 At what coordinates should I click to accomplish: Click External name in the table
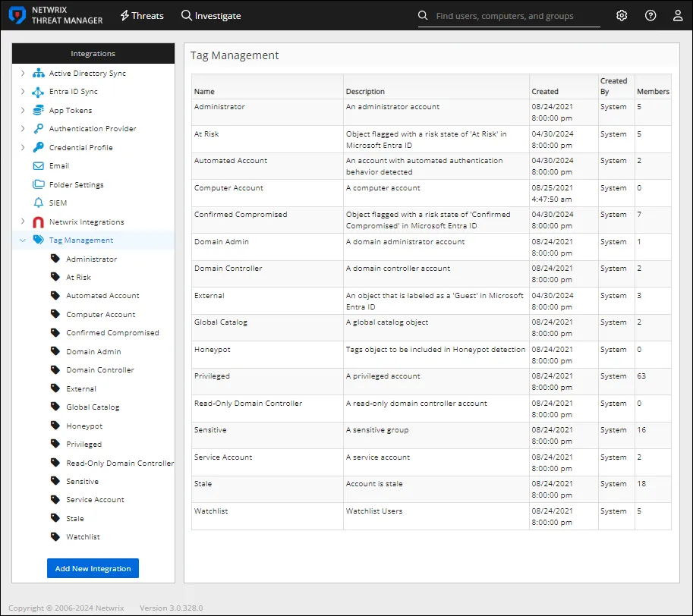tap(209, 296)
